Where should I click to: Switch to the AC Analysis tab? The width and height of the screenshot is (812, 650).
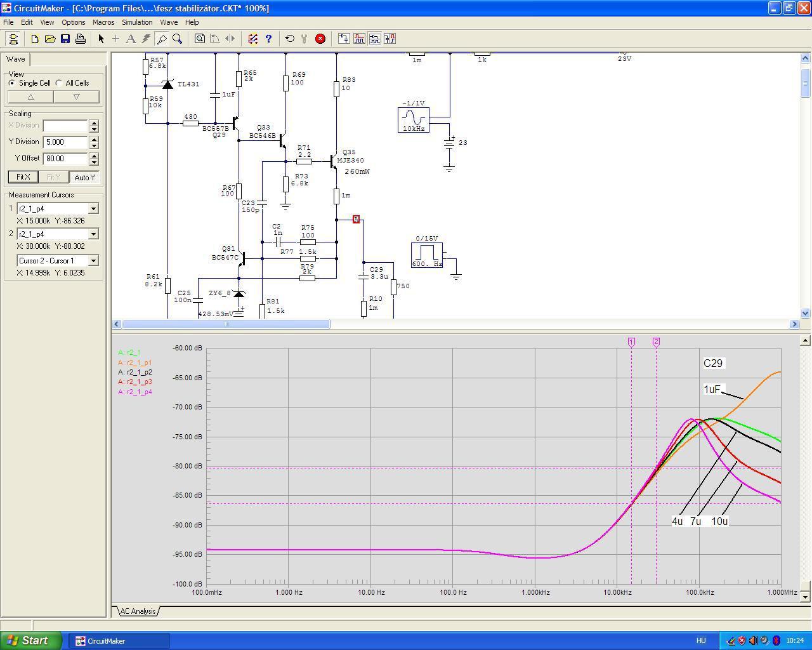click(138, 611)
